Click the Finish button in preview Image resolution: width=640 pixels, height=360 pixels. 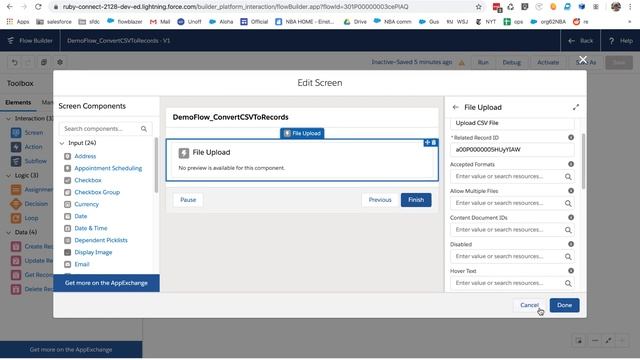[x=416, y=200]
